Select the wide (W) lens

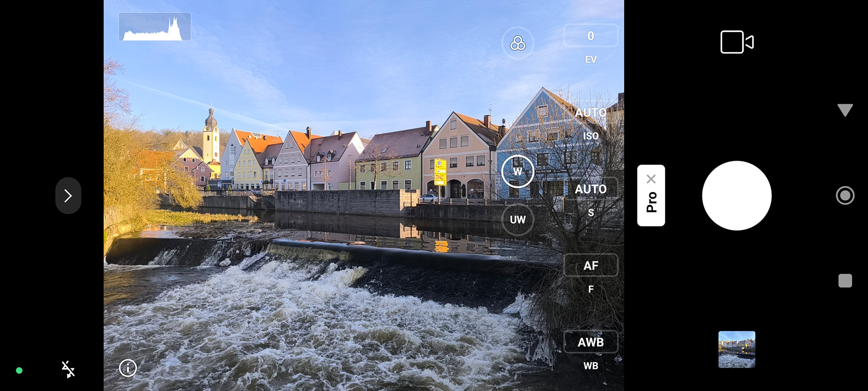click(x=518, y=172)
